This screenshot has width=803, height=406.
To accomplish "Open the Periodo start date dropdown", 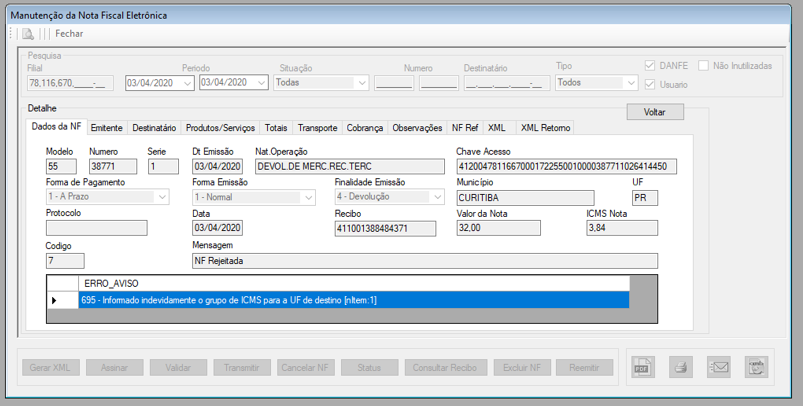I will pyautogui.click(x=187, y=83).
